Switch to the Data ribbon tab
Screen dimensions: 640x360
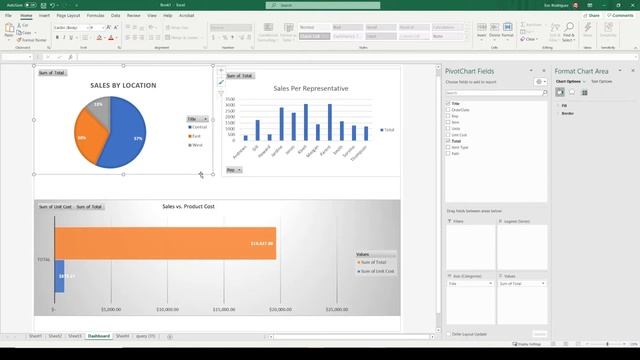pos(116,16)
